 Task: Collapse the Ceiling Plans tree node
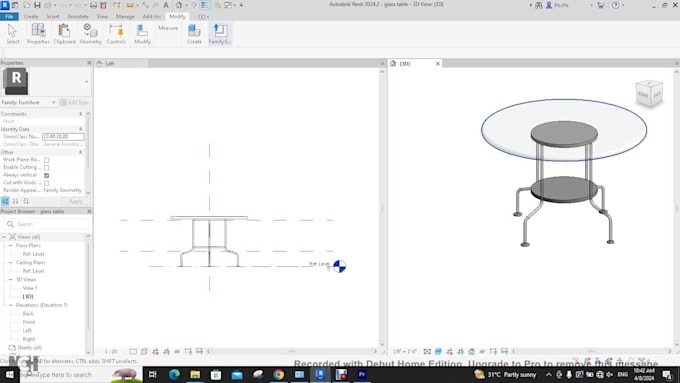click(11, 262)
